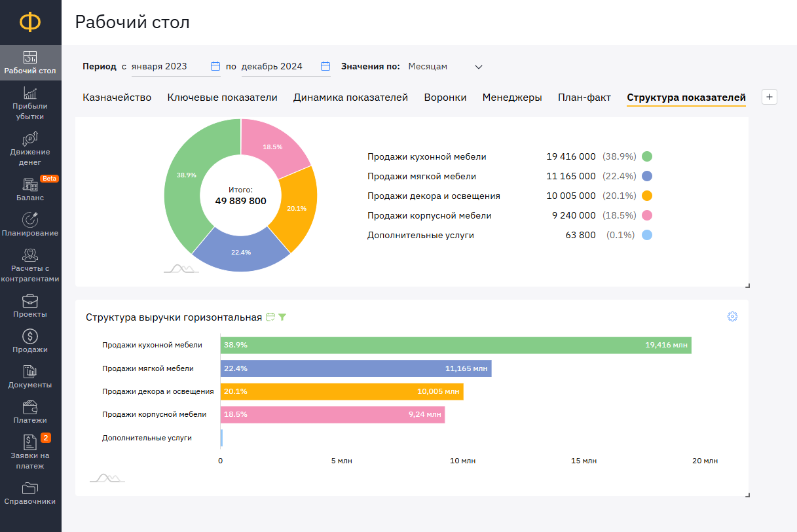Expand Значения по Месяцам dropdown

click(445, 66)
